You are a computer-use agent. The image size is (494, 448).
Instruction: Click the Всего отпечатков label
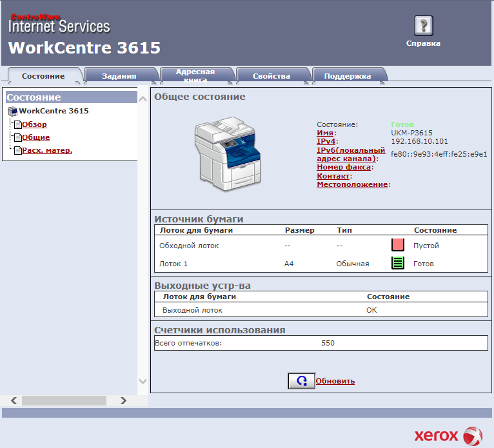[188, 343]
